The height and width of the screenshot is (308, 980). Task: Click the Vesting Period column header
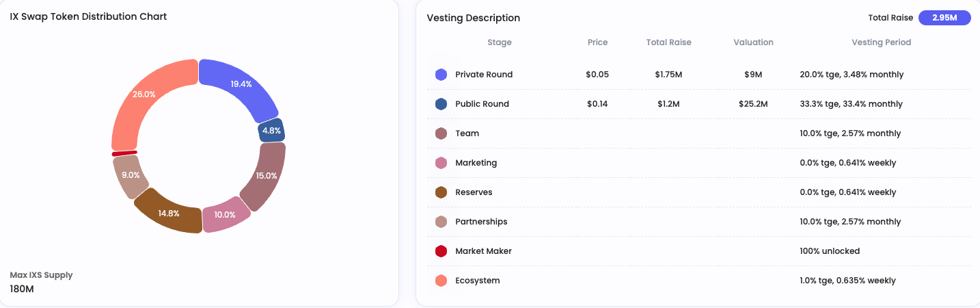(x=881, y=42)
